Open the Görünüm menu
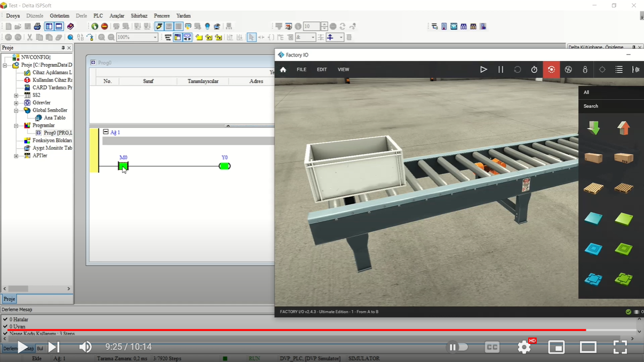Image resolution: width=644 pixels, height=362 pixels. point(60,16)
